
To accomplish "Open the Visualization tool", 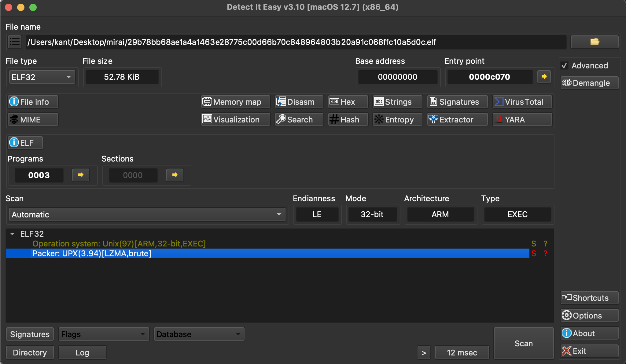I will pyautogui.click(x=235, y=119).
